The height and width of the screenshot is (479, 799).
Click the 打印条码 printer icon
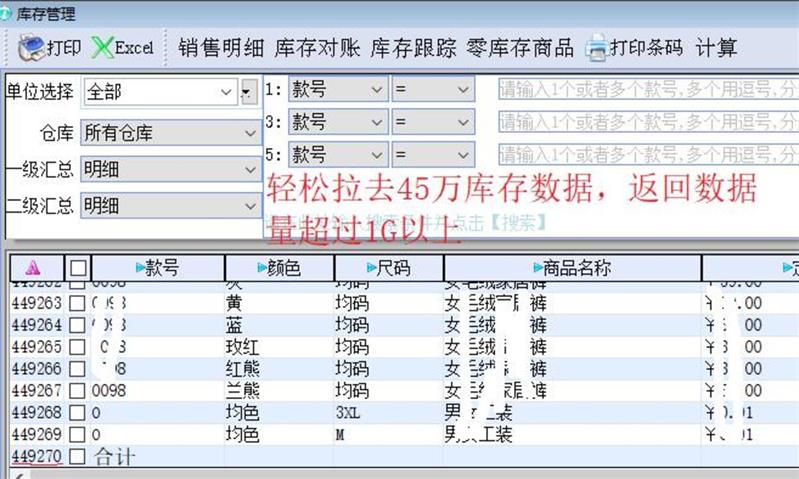[597, 47]
